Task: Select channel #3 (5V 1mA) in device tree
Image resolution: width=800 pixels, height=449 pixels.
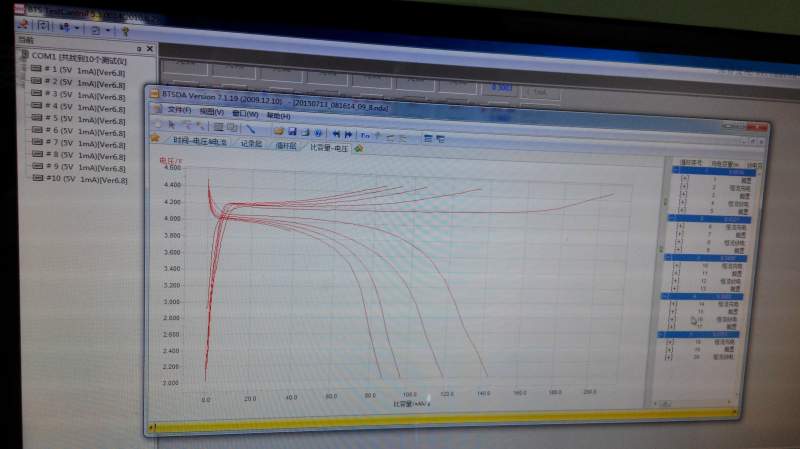Action: (x=78, y=94)
